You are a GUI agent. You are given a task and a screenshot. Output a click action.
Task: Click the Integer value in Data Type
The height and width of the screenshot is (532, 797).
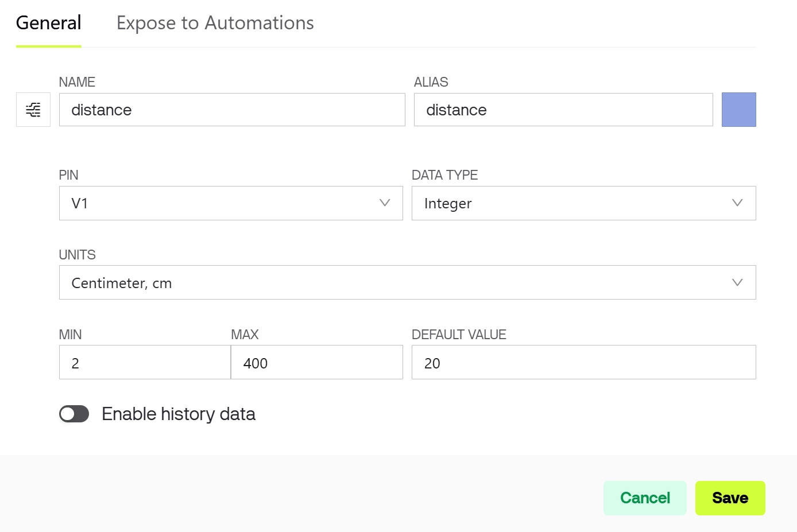[x=448, y=204]
